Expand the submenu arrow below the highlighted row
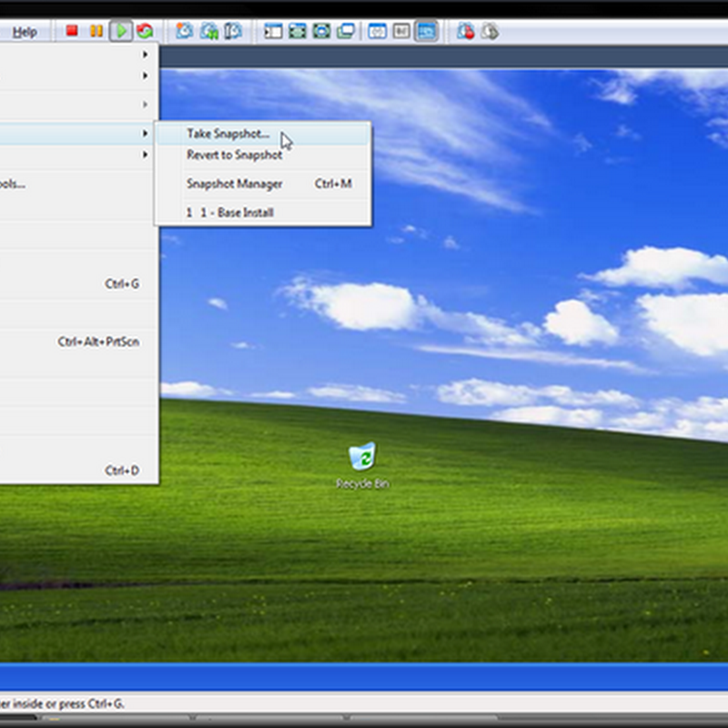 click(x=145, y=155)
